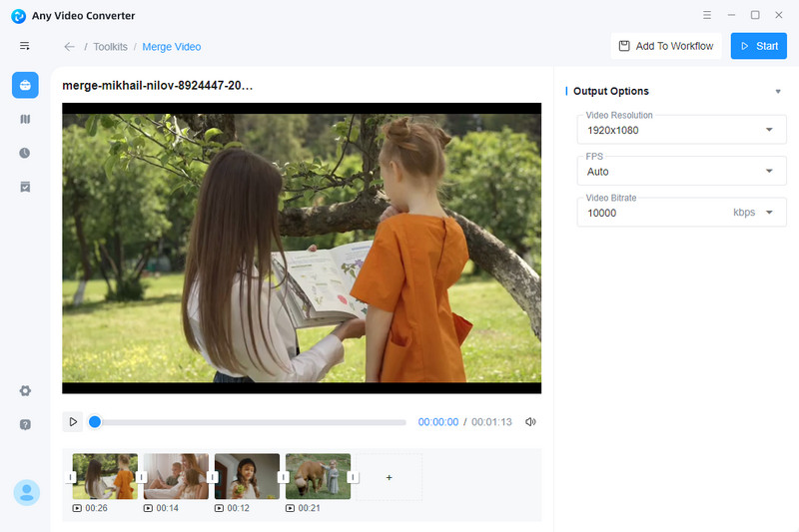
Task: Open the help question mark icon
Action: tap(25, 424)
